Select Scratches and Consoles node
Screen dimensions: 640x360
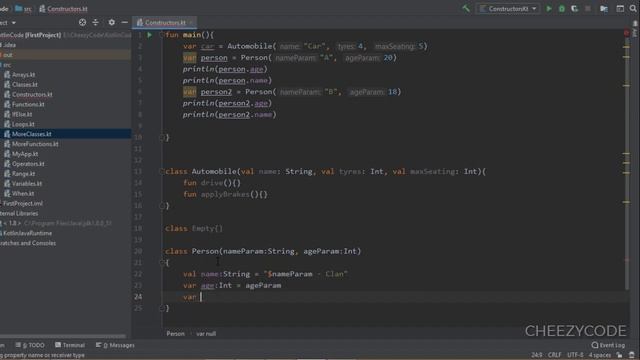(28, 243)
